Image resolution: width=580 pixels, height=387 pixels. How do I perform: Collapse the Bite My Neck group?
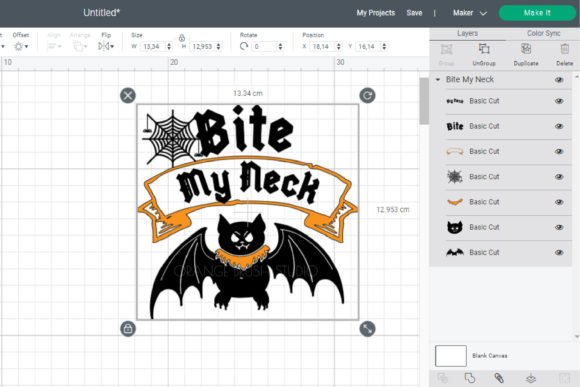click(x=438, y=80)
